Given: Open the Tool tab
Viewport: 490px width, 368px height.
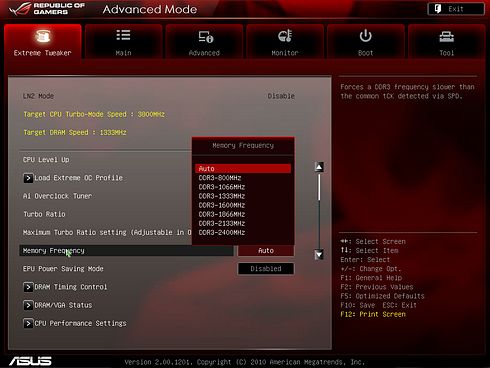Looking at the screenshot, I should pyautogui.click(x=446, y=42).
